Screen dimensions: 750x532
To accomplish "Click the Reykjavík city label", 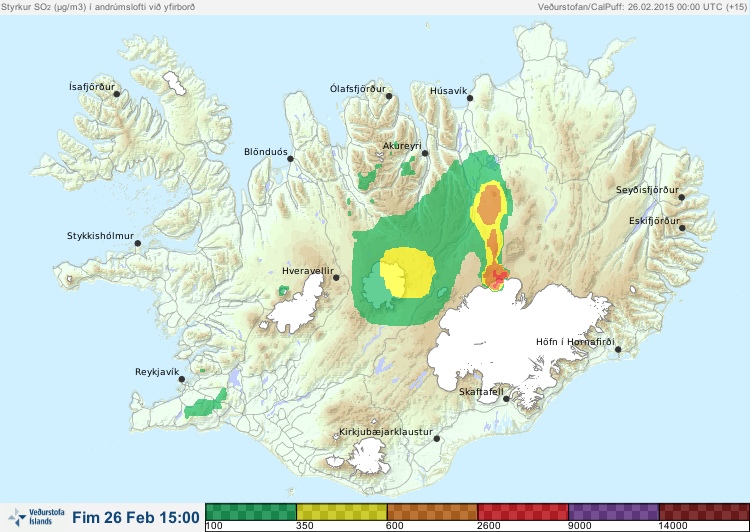I will point(157,372).
